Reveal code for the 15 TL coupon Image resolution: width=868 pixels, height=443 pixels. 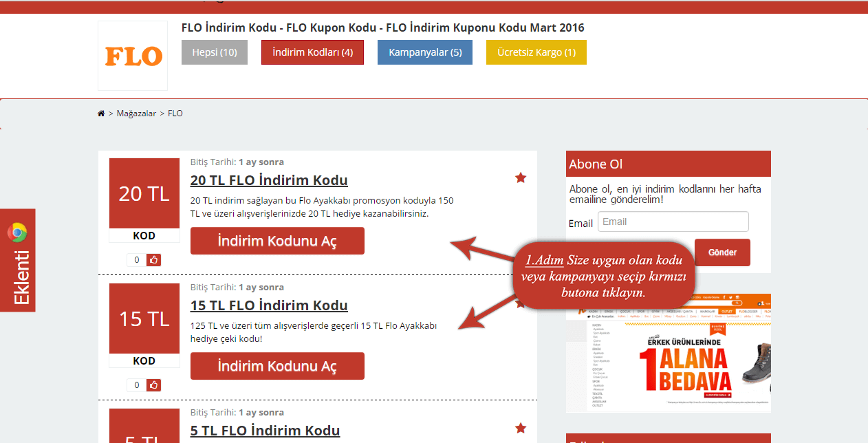pos(277,366)
